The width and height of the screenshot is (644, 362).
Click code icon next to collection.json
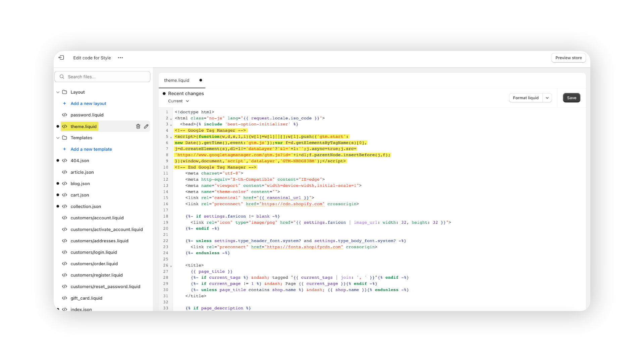64,206
